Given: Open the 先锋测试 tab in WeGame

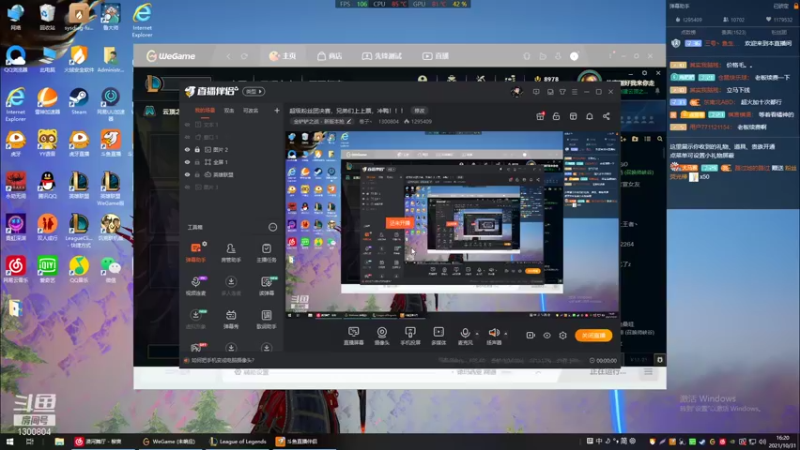Looking at the screenshot, I should pos(382,56).
